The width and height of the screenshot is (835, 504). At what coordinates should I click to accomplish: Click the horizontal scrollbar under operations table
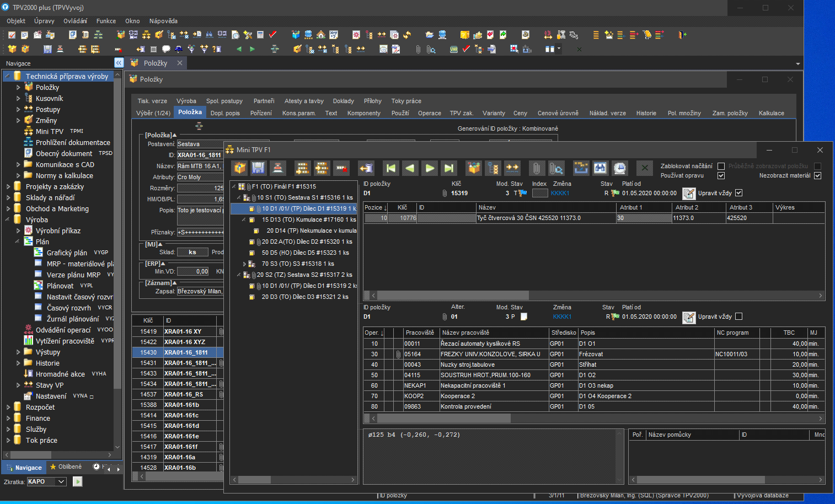(x=593, y=419)
